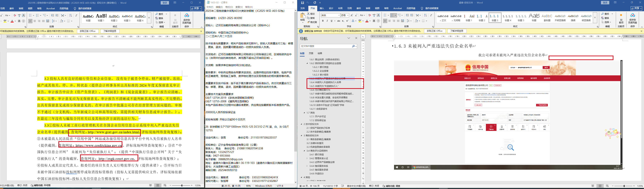Image resolution: width=644 pixels, height=189 pixels.
Task: Click Clear Formatting eraser in right Word ribbon
Action: (370, 15)
